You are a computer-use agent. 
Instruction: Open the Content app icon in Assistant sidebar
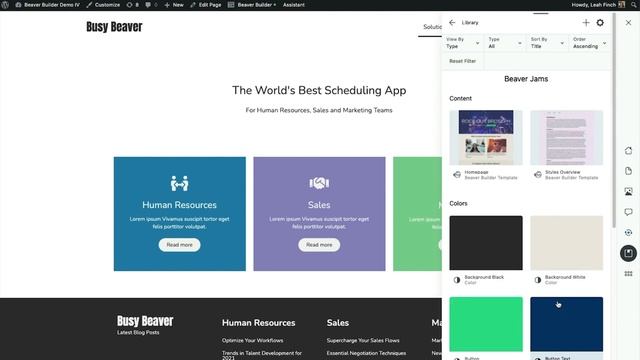(x=629, y=171)
